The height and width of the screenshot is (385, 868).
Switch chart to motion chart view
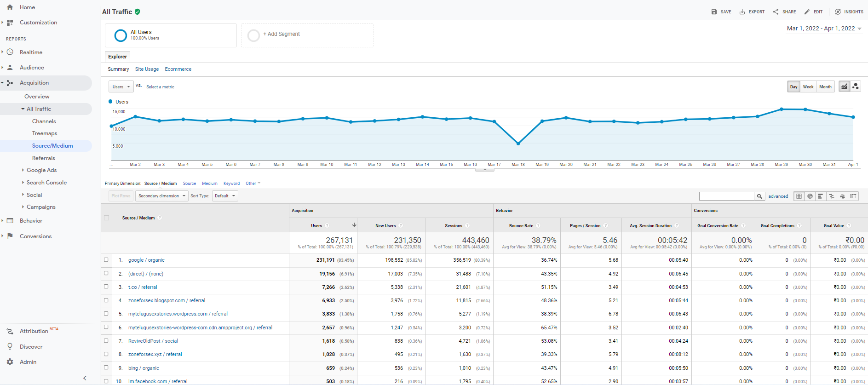[855, 86]
